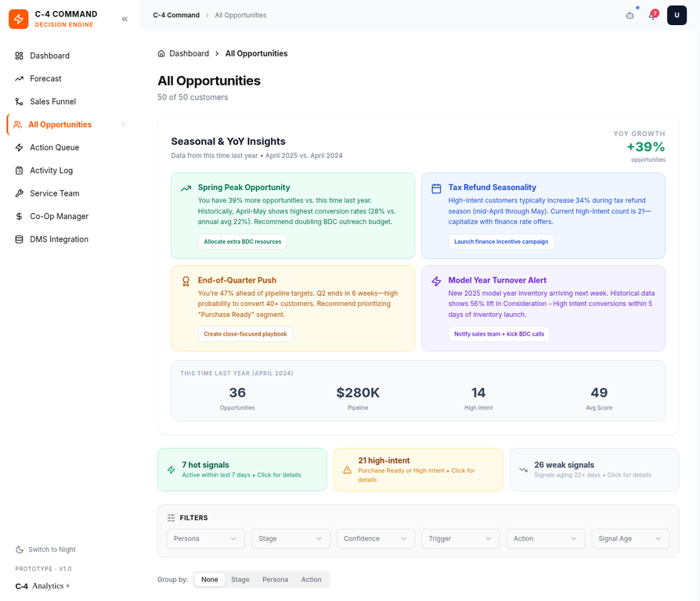Click Tax Refund Seasonality calendar icon

436,189
